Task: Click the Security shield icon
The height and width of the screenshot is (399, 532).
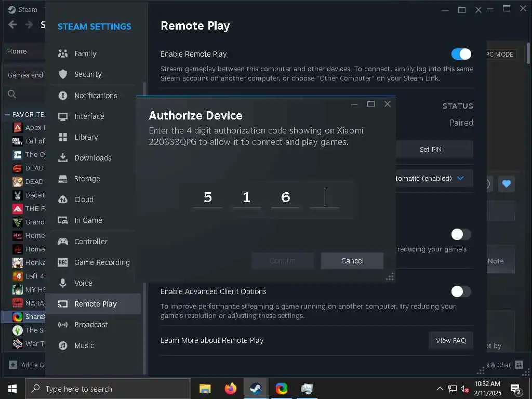Action: [x=63, y=74]
